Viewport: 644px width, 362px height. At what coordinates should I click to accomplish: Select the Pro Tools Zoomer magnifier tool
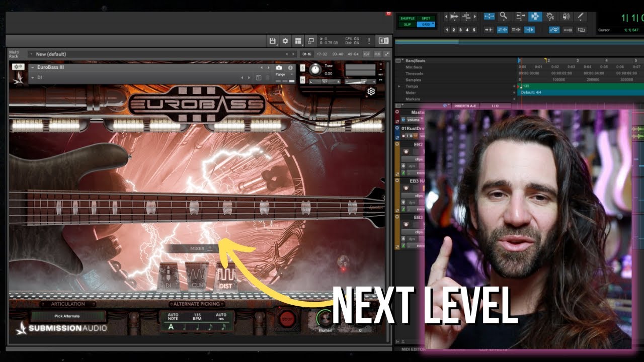click(x=504, y=17)
